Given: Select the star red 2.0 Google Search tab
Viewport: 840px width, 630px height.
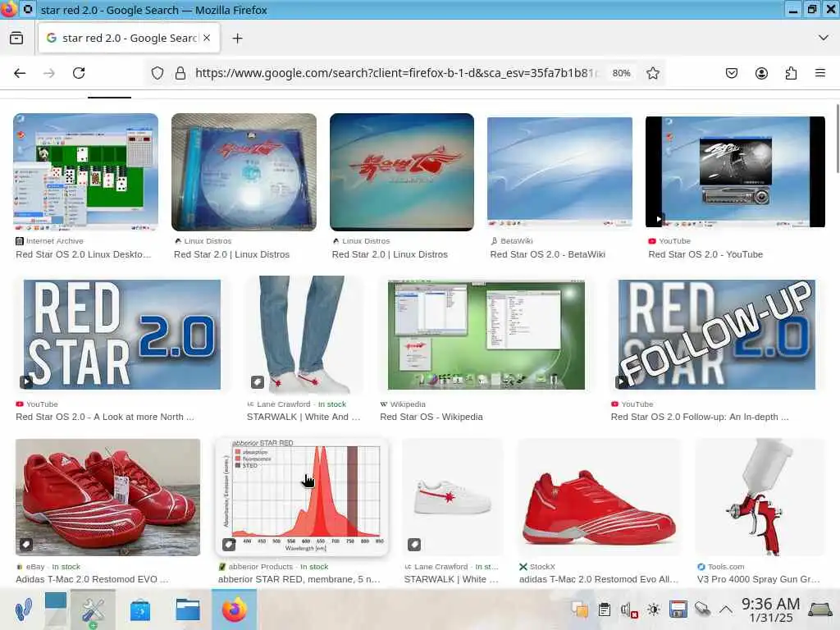Looking at the screenshot, I should coord(129,38).
